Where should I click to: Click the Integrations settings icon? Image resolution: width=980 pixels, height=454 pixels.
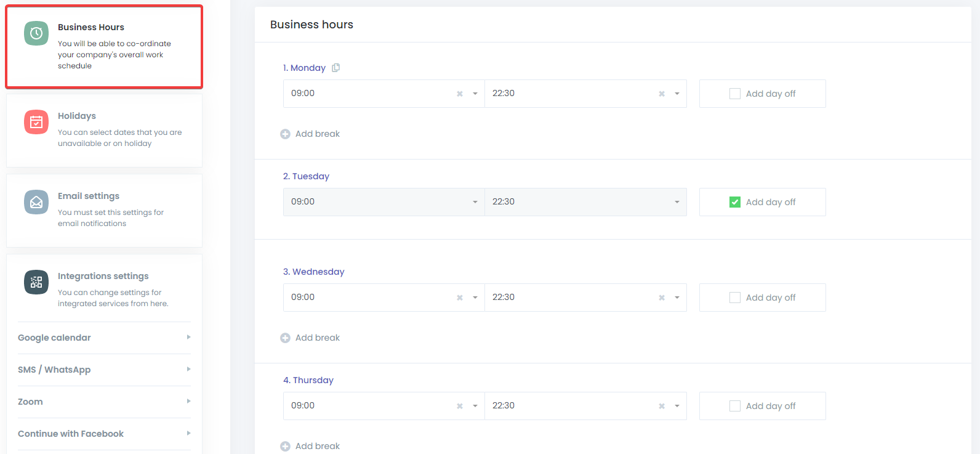click(36, 282)
